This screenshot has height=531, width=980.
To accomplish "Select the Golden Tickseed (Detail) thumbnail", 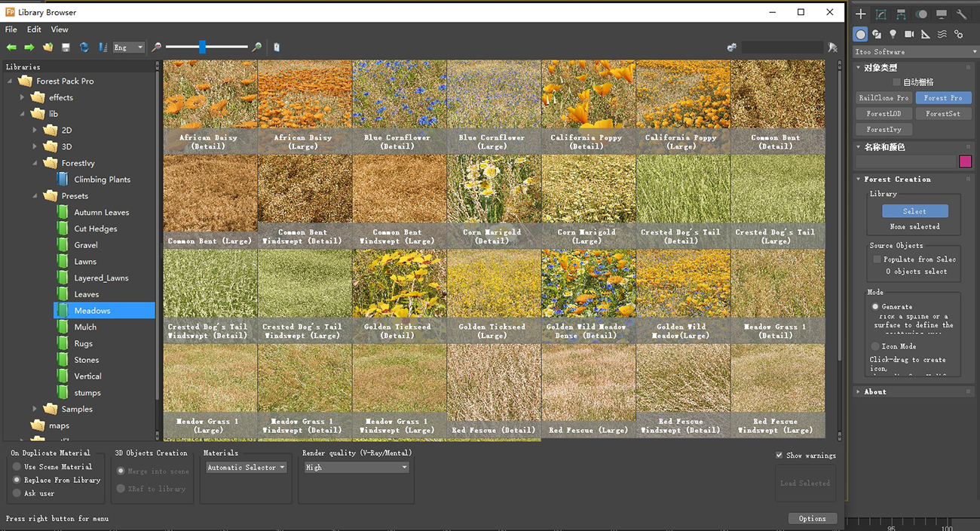I will (x=399, y=296).
